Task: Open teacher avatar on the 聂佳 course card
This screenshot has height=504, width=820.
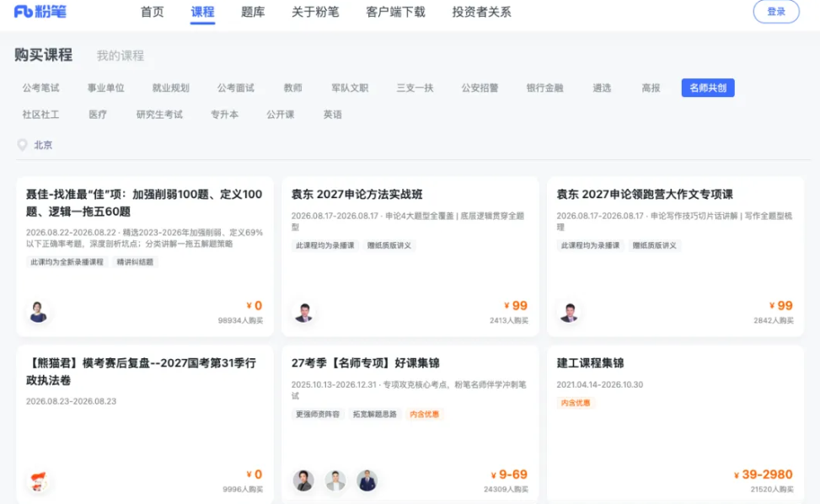Action: pos(38,312)
